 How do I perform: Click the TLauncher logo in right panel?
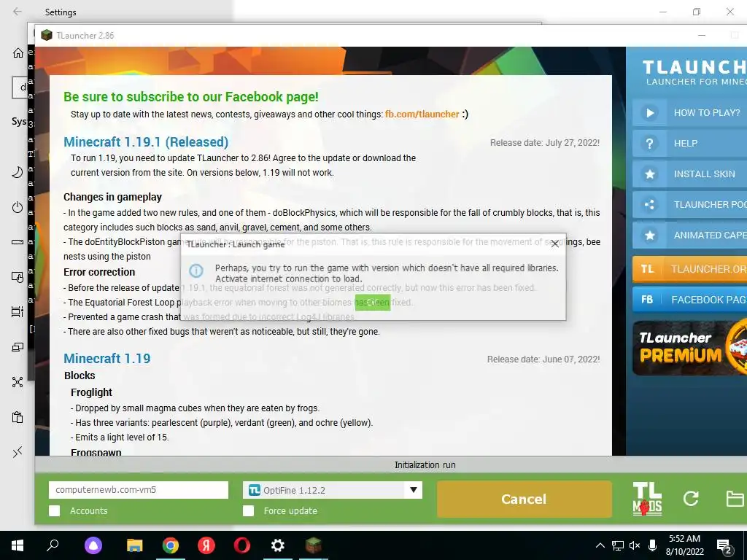pos(694,73)
